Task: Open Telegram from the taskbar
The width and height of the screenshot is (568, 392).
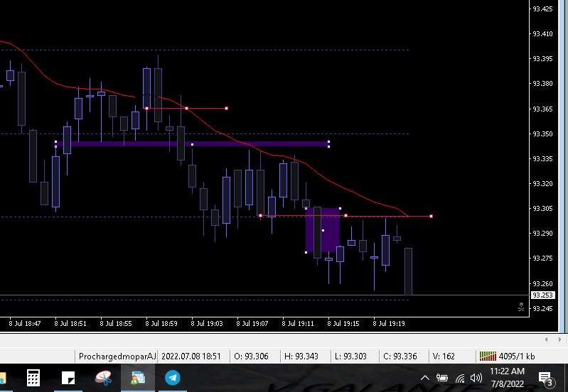Action: (173, 378)
